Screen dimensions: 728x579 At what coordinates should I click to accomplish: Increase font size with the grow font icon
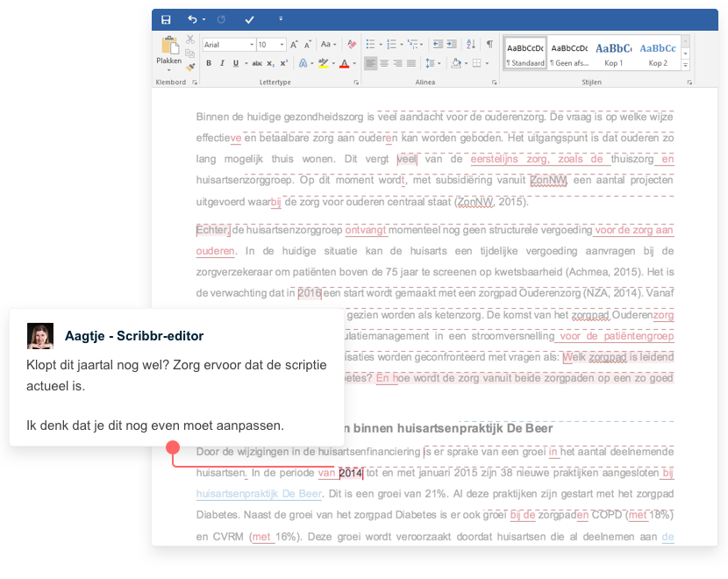294,45
